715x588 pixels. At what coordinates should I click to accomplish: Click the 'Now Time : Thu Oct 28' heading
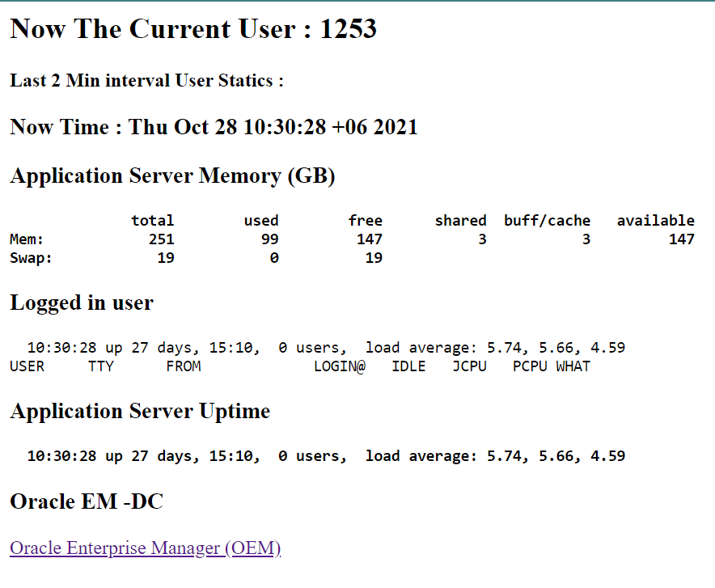[x=214, y=127]
